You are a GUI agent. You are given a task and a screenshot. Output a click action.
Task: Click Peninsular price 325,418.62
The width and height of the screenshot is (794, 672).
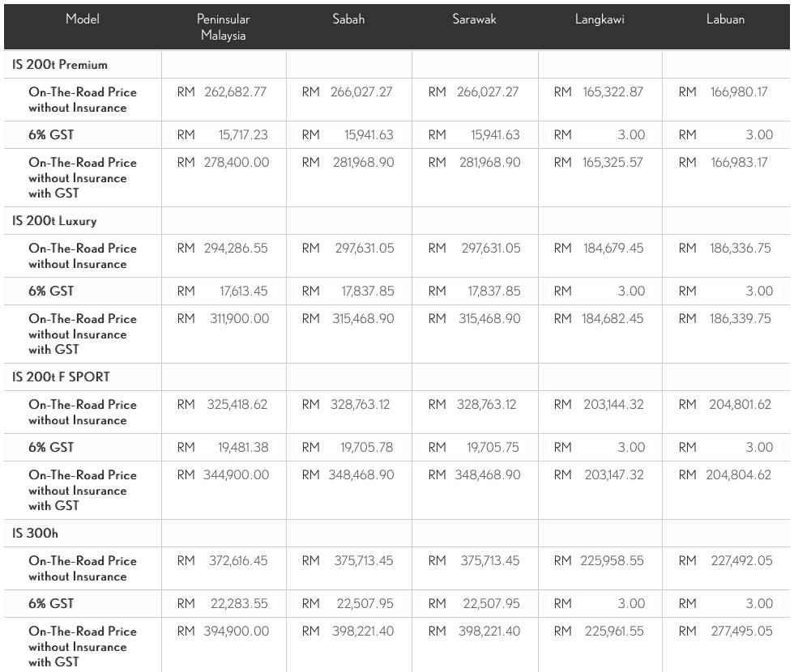237,405
